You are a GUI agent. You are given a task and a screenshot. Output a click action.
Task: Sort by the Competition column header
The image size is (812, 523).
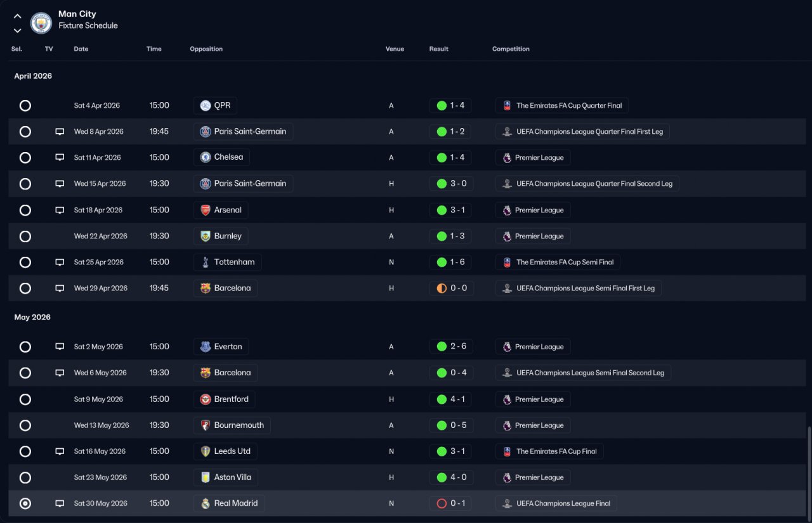[x=511, y=49]
